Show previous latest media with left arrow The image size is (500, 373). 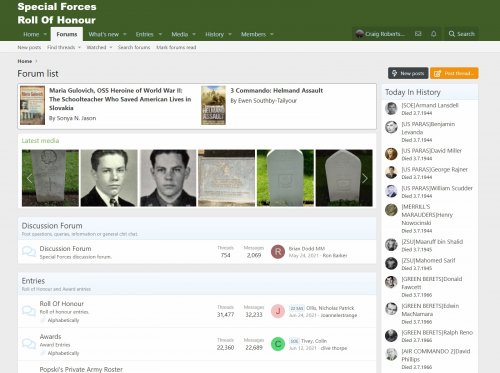pyautogui.click(x=29, y=178)
